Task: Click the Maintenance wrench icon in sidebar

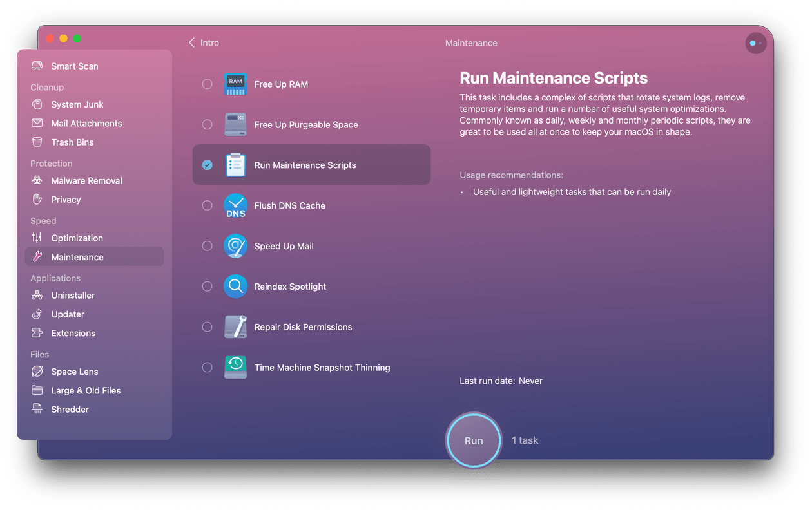Action: click(37, 256)
